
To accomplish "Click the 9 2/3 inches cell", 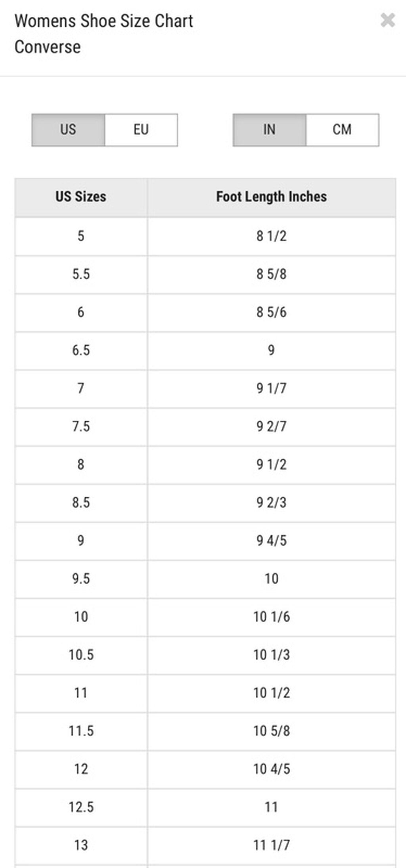I will click(x=272, y=503).
